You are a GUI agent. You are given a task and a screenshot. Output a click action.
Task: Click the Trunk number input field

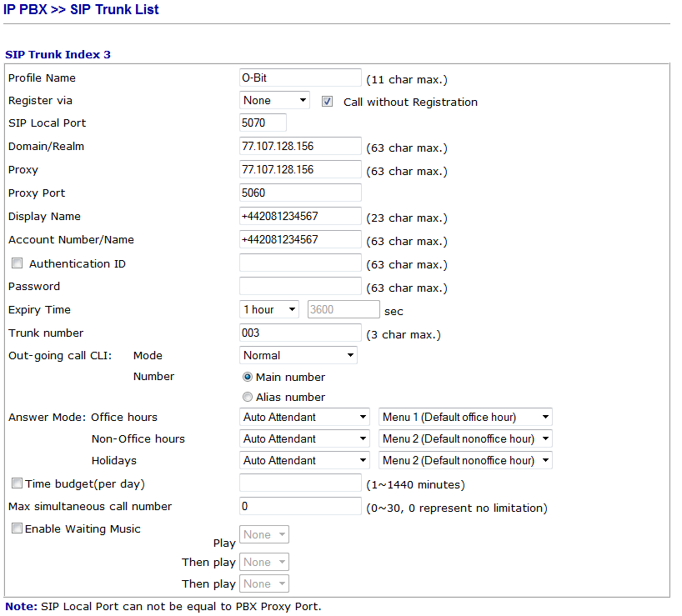click(x=300, y=333)
